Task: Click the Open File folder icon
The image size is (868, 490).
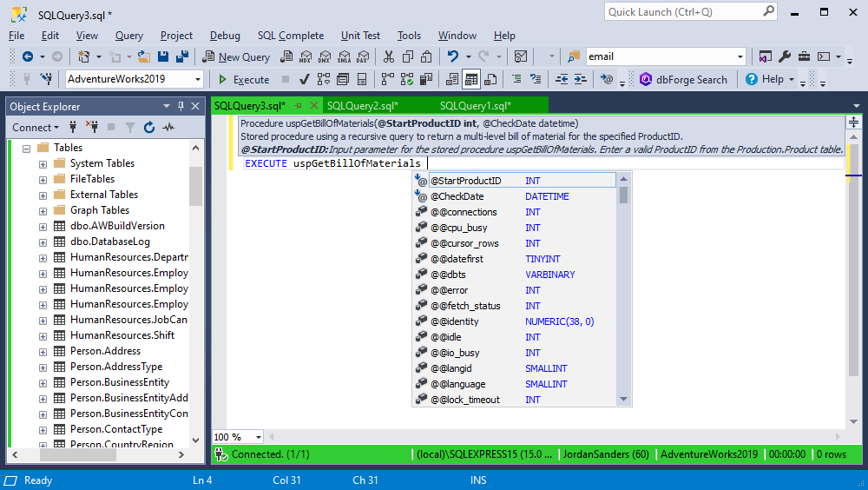Action: tap(144, 56)
